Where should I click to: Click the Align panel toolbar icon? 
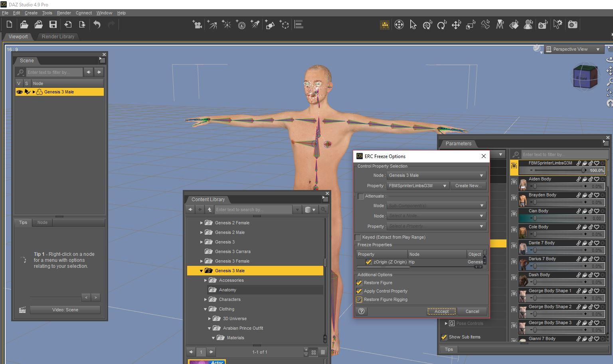[x=299, y=25]
